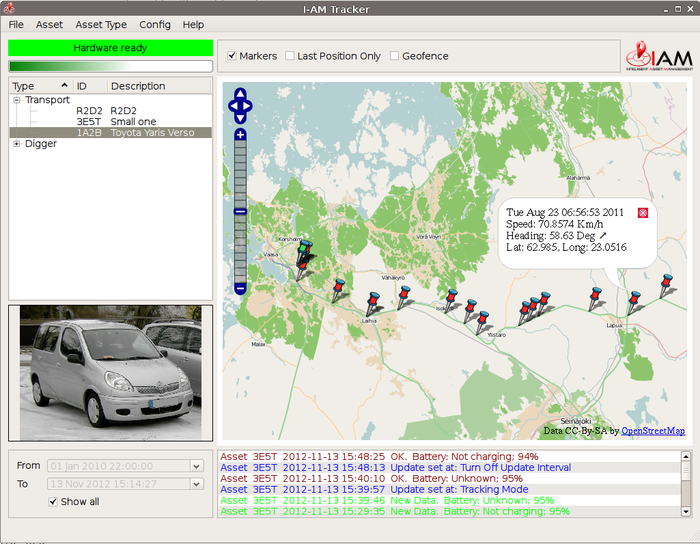Screen dimensions: 700x544
Task: Open the Help menu
Action: pyautogui.click(x=193, y=25)
